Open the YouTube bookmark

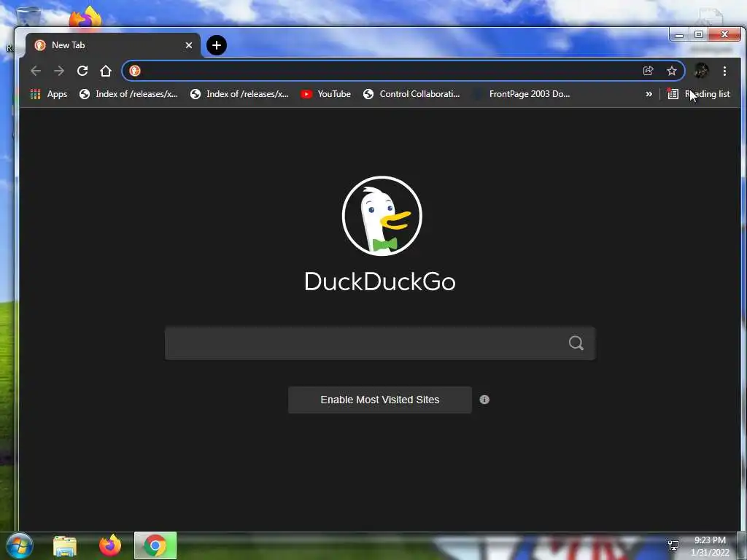tap(326, 94)
